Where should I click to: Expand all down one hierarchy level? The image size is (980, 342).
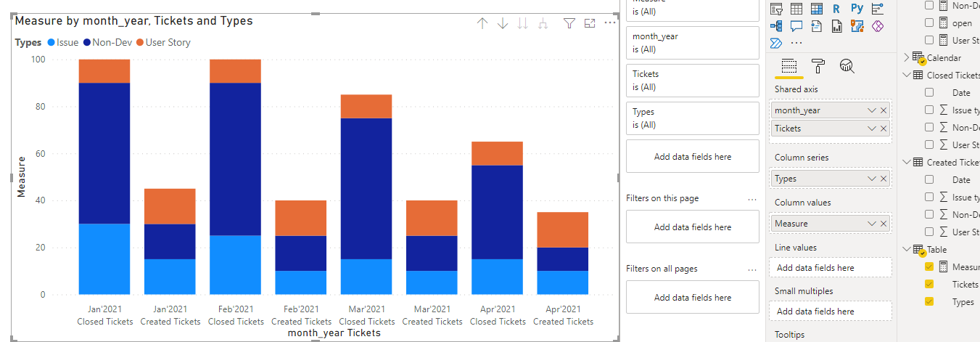tap(543, 24)
